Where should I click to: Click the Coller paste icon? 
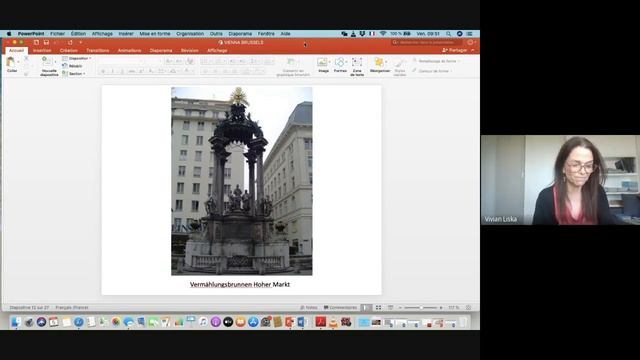click(x=11, y=62)
